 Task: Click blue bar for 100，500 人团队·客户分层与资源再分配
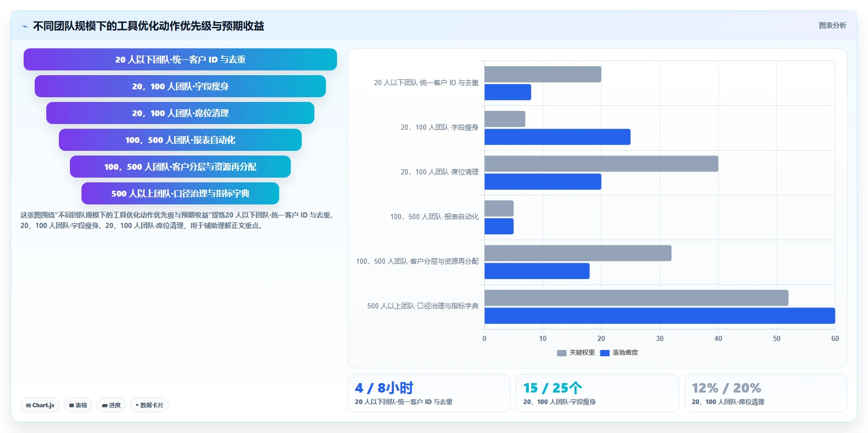click(537, 271)
